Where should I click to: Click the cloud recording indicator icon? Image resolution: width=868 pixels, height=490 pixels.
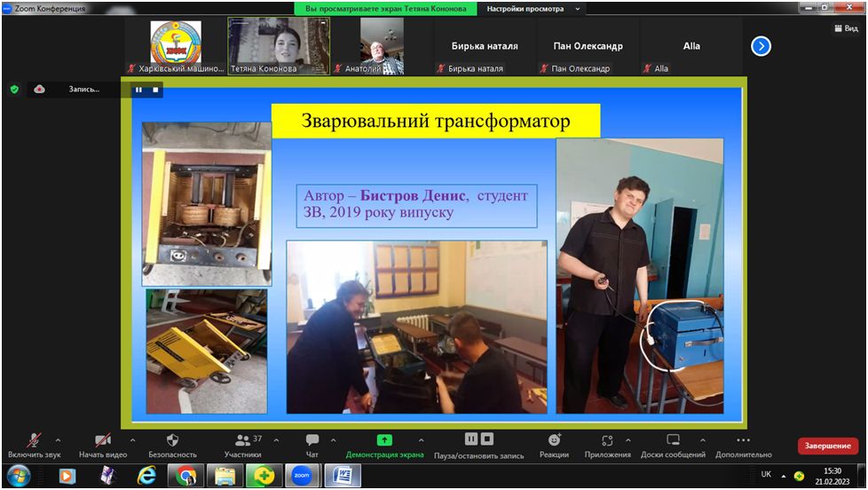click(39, 89)
